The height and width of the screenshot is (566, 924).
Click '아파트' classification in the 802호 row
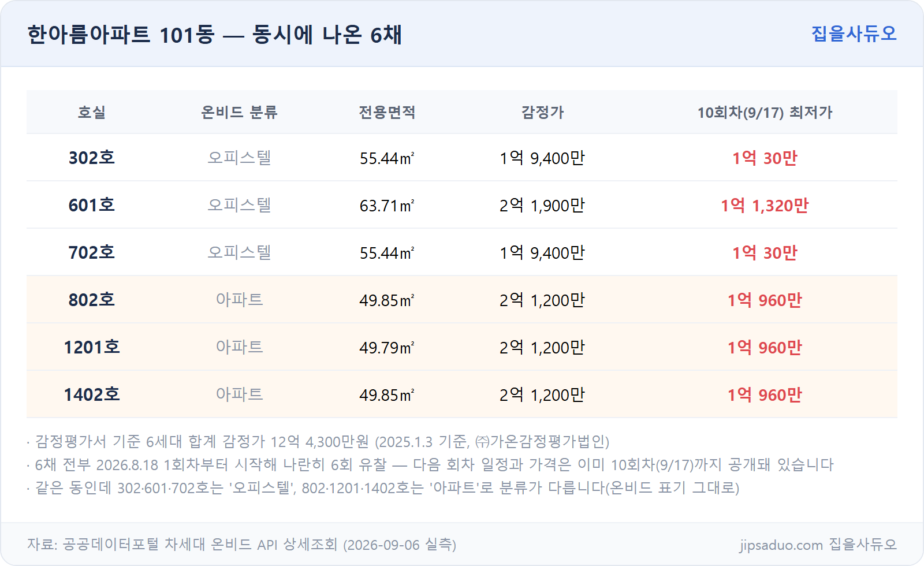click(239, 300)
